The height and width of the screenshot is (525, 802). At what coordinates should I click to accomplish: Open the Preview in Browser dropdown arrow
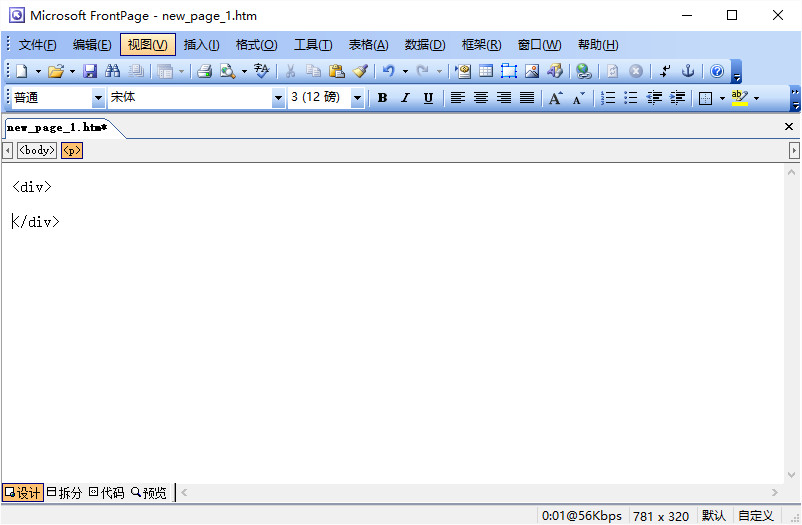244,71
